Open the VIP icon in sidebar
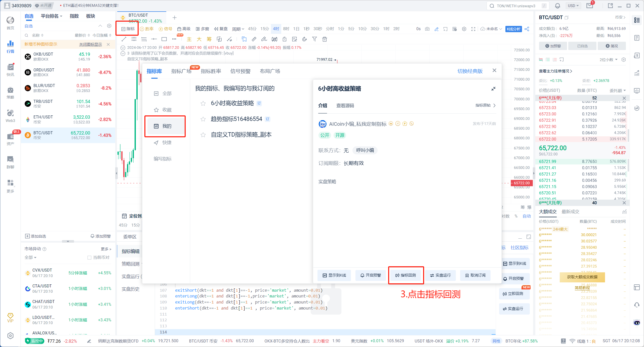 (10, 318)
